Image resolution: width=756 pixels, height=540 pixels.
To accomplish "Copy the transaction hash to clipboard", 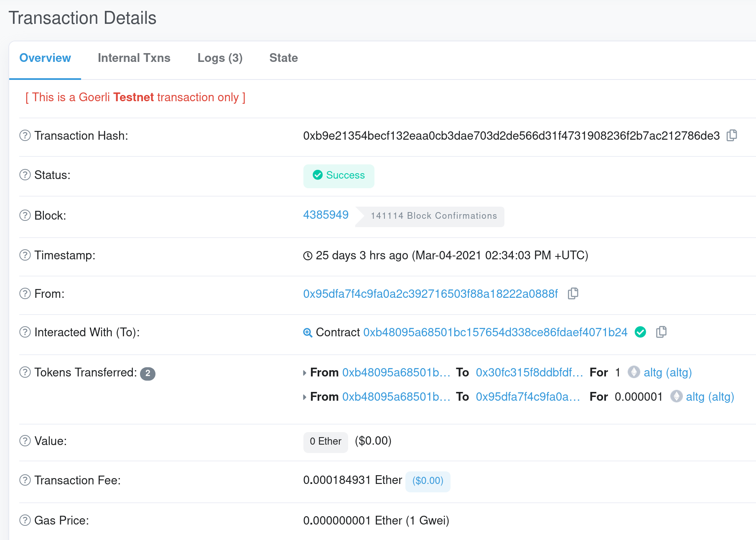I will click(x=732, y=135).
